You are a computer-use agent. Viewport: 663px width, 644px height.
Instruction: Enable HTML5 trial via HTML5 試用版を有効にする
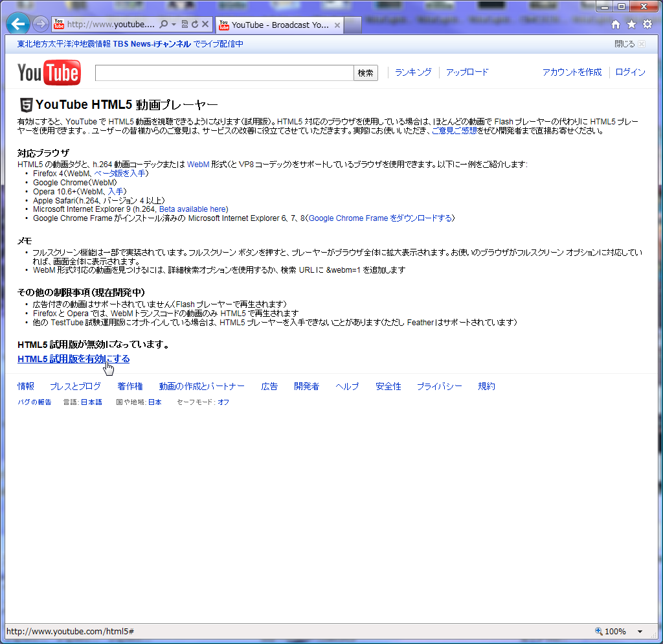tap(74, 359)
